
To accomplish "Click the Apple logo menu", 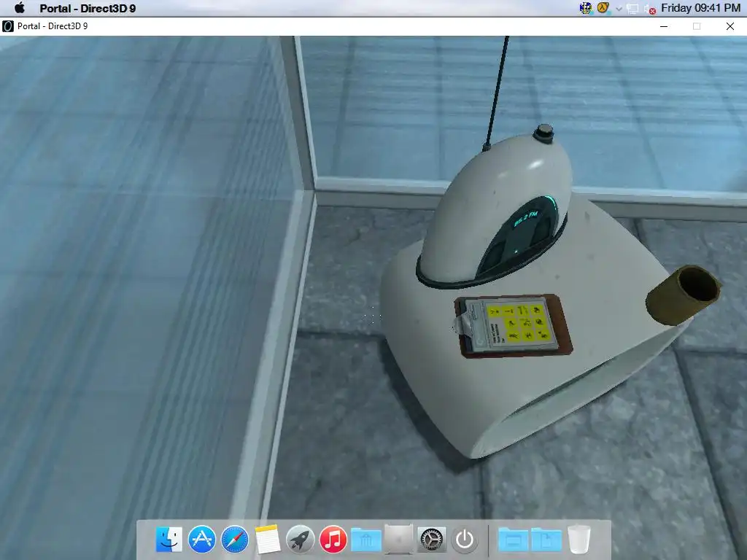I will click(x=20, y=7).
